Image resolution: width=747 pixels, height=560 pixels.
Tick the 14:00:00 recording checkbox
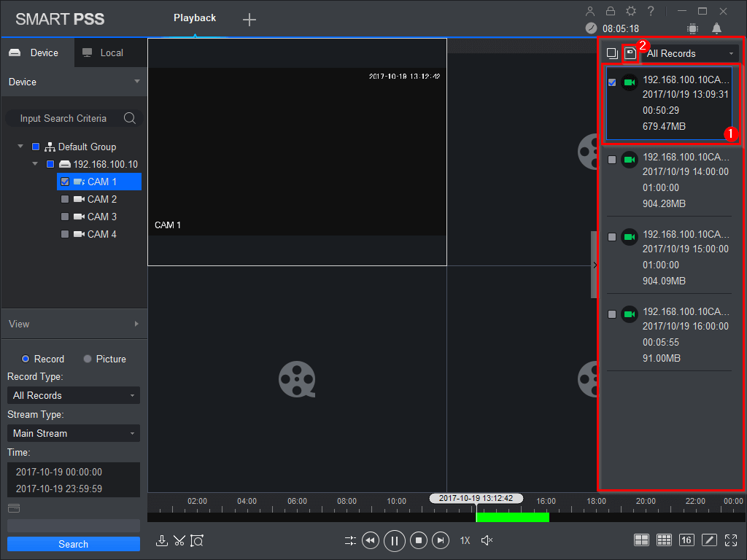coord(611,160)
